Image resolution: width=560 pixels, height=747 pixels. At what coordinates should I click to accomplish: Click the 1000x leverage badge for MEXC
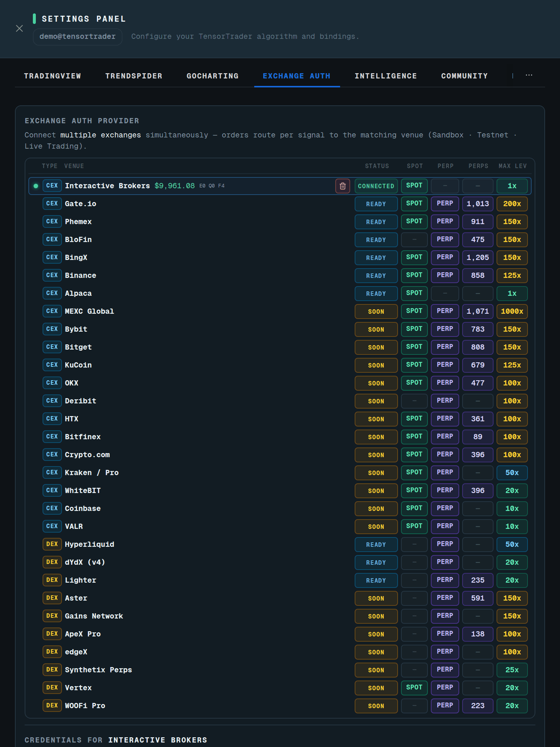tap(512, 311)
